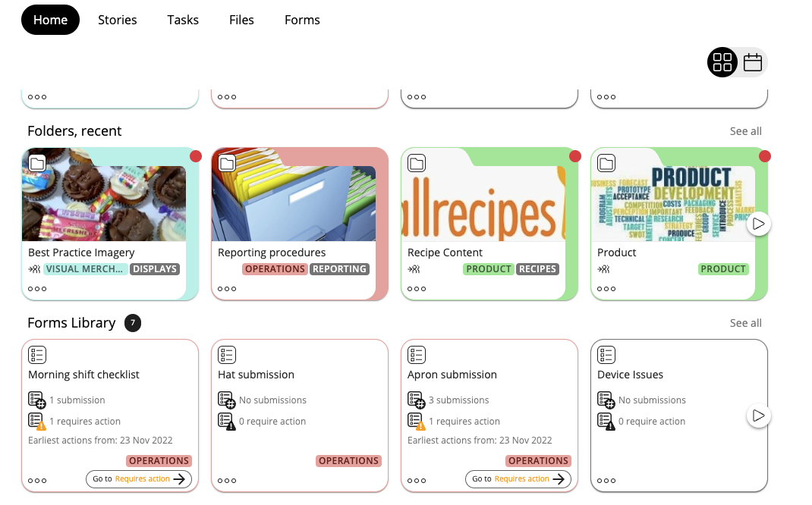This screenshot has height=505, width=812.
Task: Open Reporting procedures folder icon
Action: [227, 164]
